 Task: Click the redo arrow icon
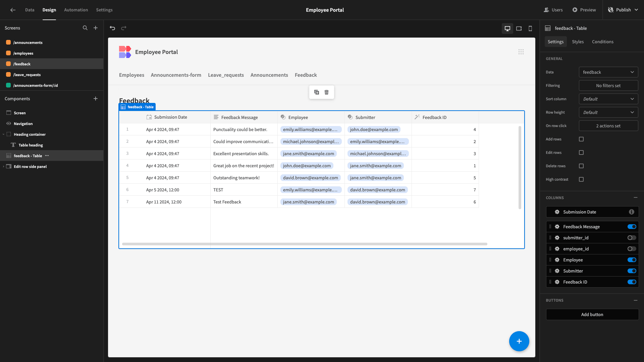(124, 28)
